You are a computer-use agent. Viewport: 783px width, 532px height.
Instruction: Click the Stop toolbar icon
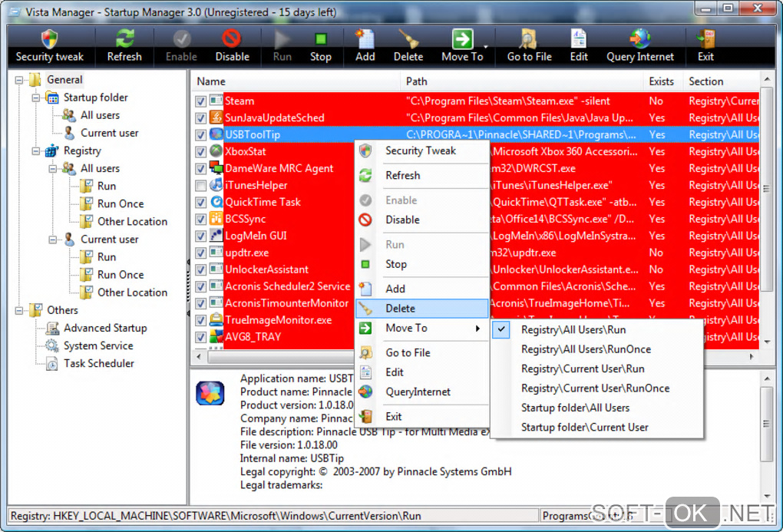[321, 39]
